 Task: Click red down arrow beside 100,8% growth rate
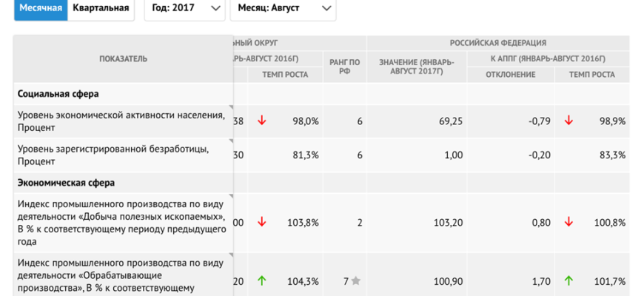[x=569, y=222]
